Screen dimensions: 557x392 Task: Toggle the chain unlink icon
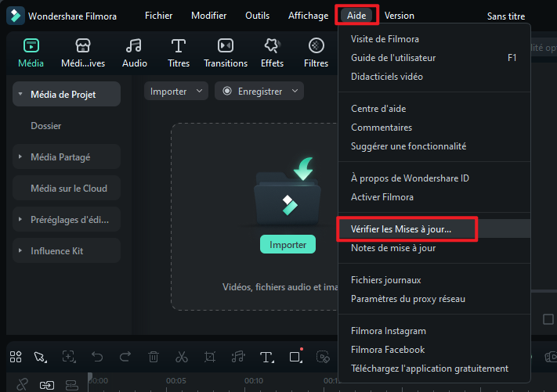pyautogui.click(x=22, y=384)
